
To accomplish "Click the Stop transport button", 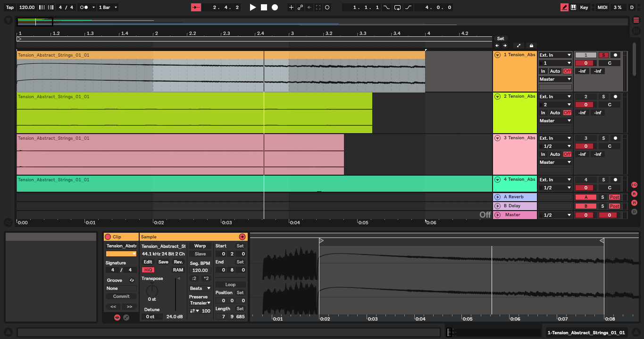I will (264, 8).
